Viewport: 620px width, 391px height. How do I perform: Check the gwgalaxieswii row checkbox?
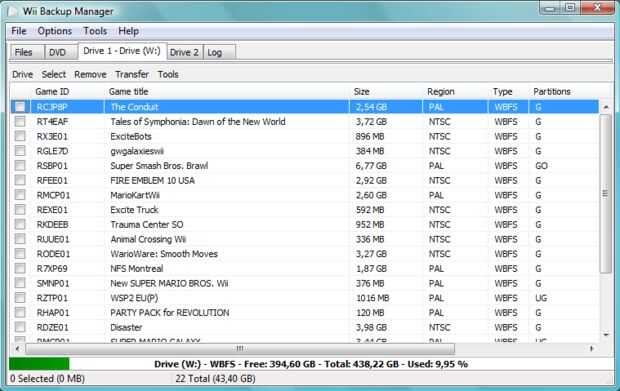tap(20, 151)
